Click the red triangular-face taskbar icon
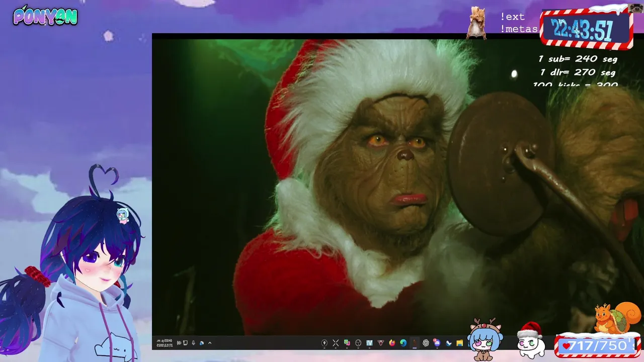Screen dimensions: 644x362 (x=381, y=343)
